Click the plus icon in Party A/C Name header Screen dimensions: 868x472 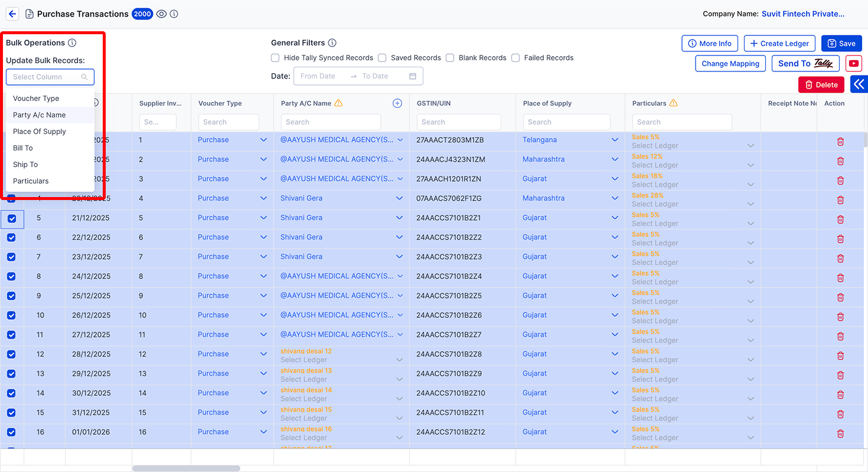(397, 103)
